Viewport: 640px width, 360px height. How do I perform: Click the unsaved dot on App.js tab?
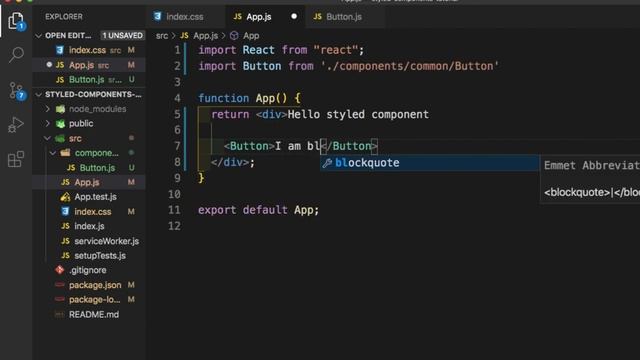point(294,17)
